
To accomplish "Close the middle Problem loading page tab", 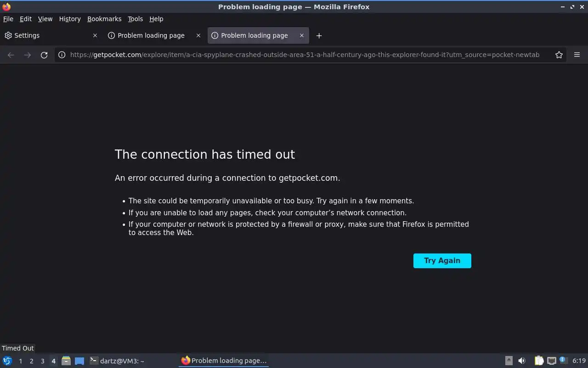I will pyautogui.click(x=198, y=35).
